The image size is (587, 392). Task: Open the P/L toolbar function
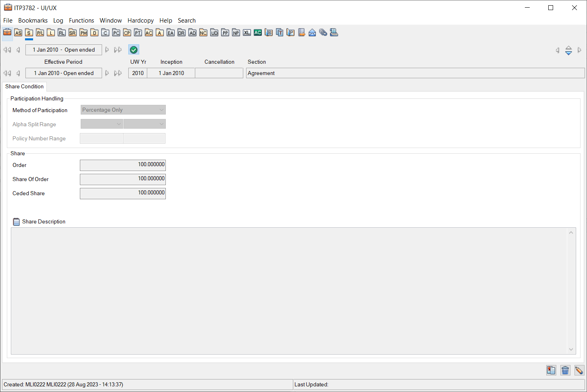(x=40, y=33)
